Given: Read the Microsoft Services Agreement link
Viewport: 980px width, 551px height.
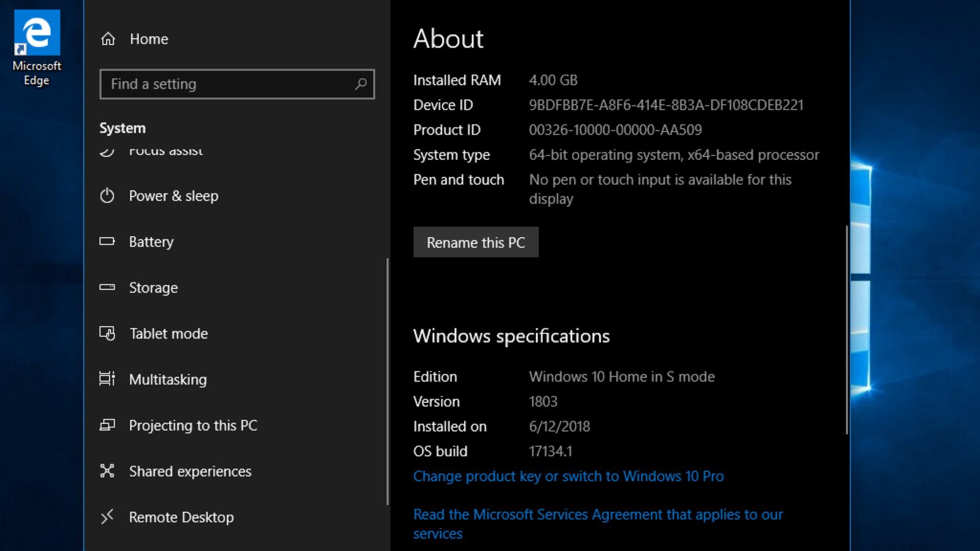Looking at the screenshot, I should pyautogui.click(x=598, y=515).
